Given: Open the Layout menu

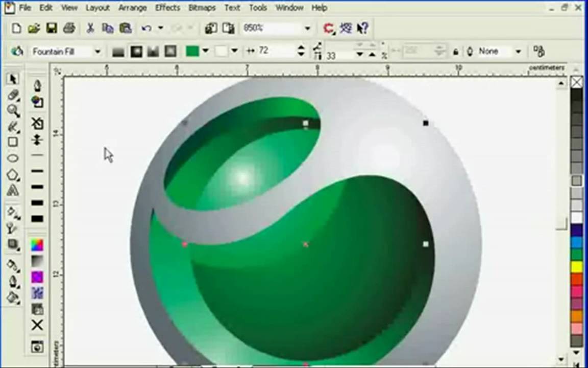Looking at the screenshot, I should point(97,8).
